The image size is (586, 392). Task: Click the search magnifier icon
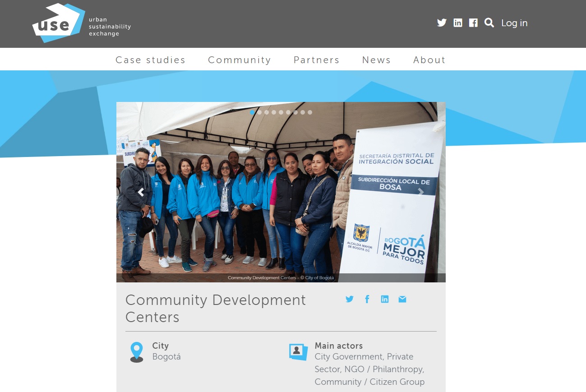[x=489, y=23]
